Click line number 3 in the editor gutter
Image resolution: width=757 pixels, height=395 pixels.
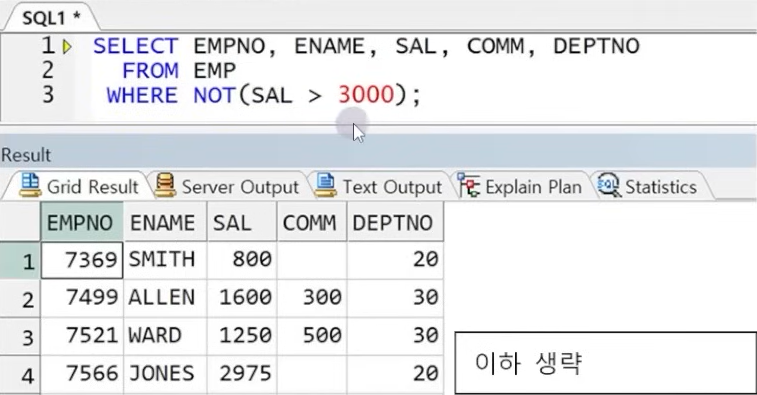[x=47, y=95]
